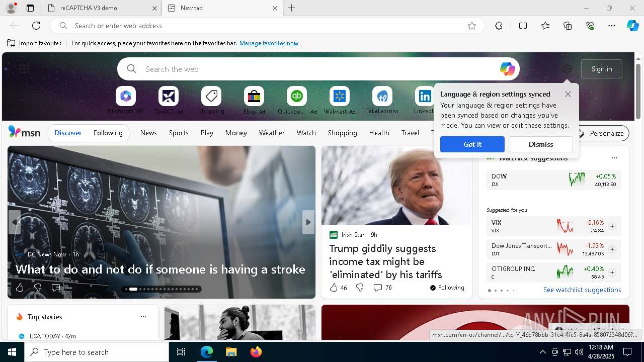Viewport: 644px width, 362px height.
Task: Select the Following feed tab
Action: click(108, 133)
